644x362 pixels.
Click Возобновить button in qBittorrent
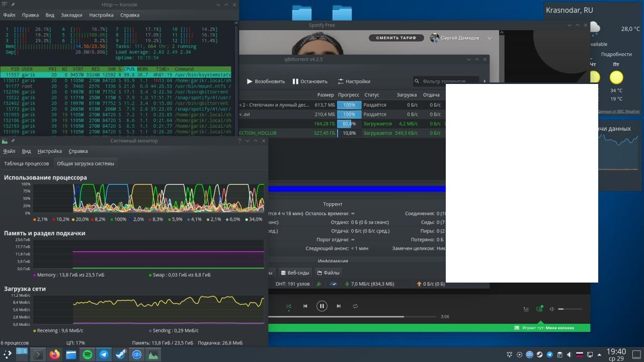[266, 81]
